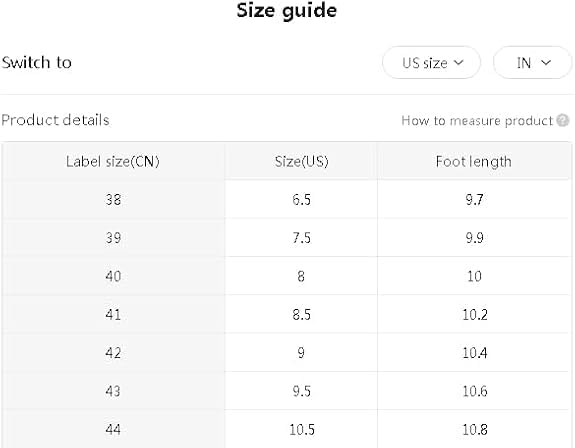
Task: Open How to measure product link
Action: 477,120
